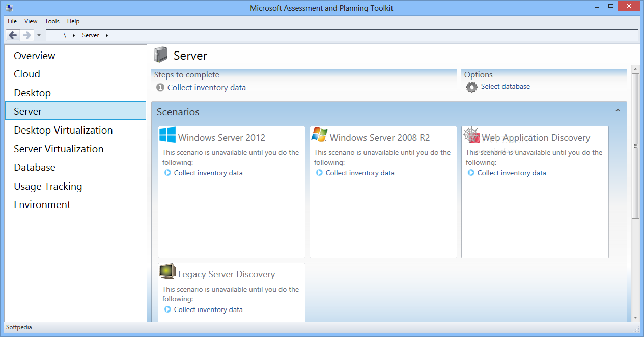
Task: Click Collect inventory data in Legacy Server Discovery
Action: 208,309
